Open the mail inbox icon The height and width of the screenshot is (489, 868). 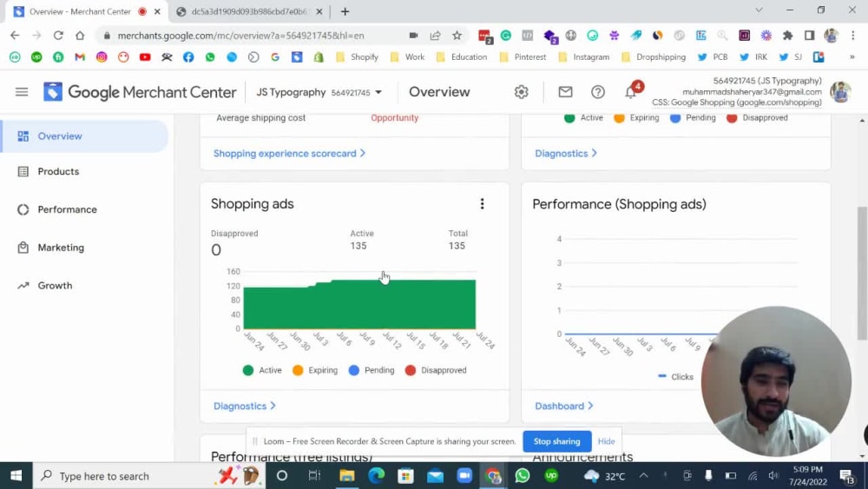click(565, 92)
